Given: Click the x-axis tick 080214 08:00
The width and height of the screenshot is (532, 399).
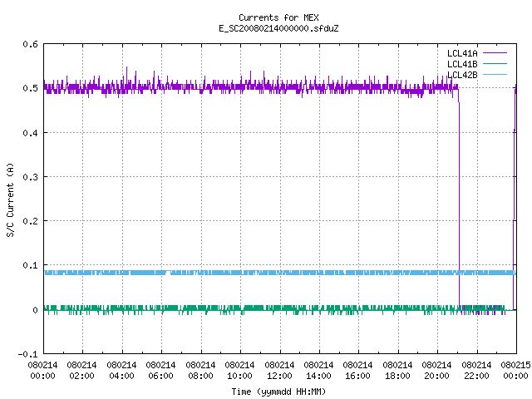Looking at the screenshot, I should tap(200, 371).
